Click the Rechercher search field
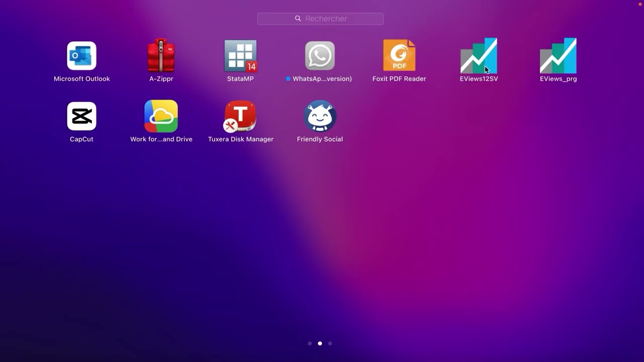This screenshot has width=644, height=362. tap(320, 19)
